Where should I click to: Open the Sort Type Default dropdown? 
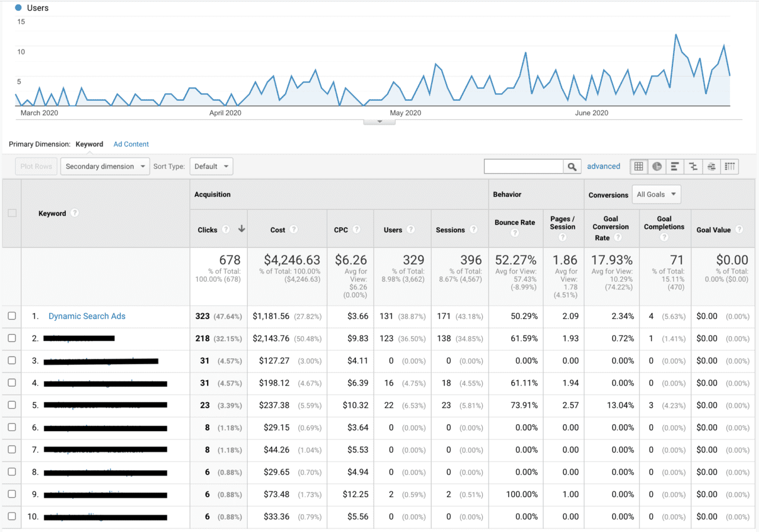[x=211, y=166]
